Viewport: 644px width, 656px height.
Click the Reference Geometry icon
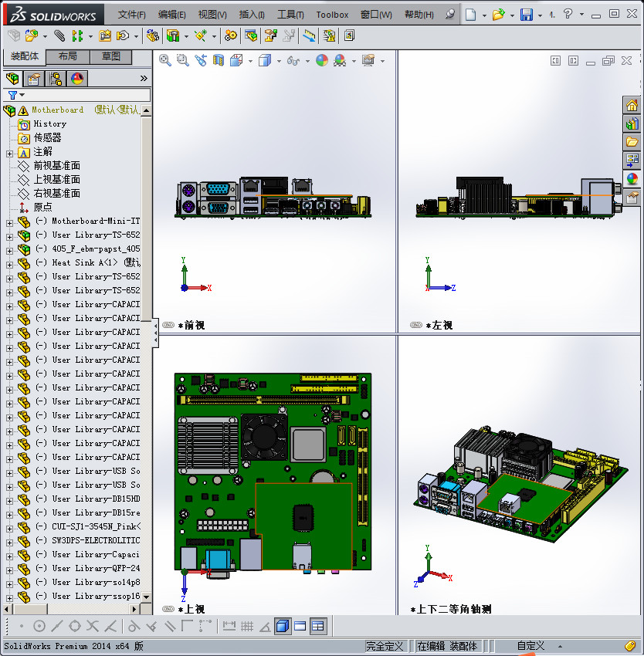[x=201, y=36]
